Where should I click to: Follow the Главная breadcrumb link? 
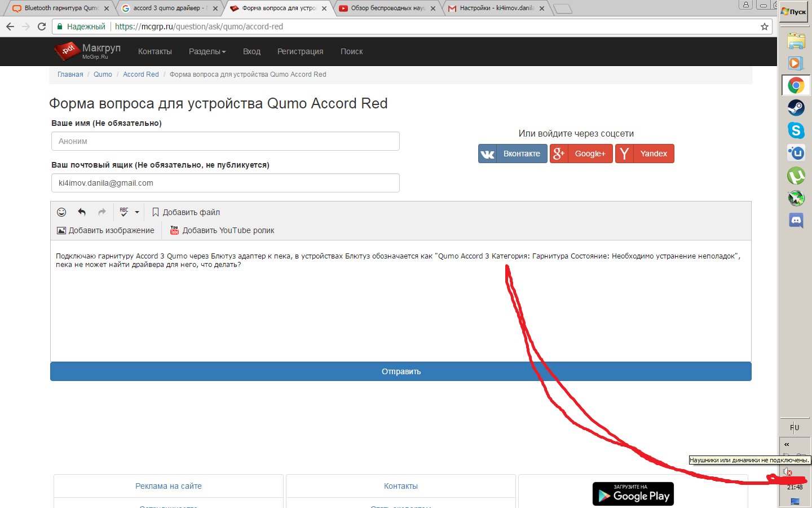tap(70, 75)
